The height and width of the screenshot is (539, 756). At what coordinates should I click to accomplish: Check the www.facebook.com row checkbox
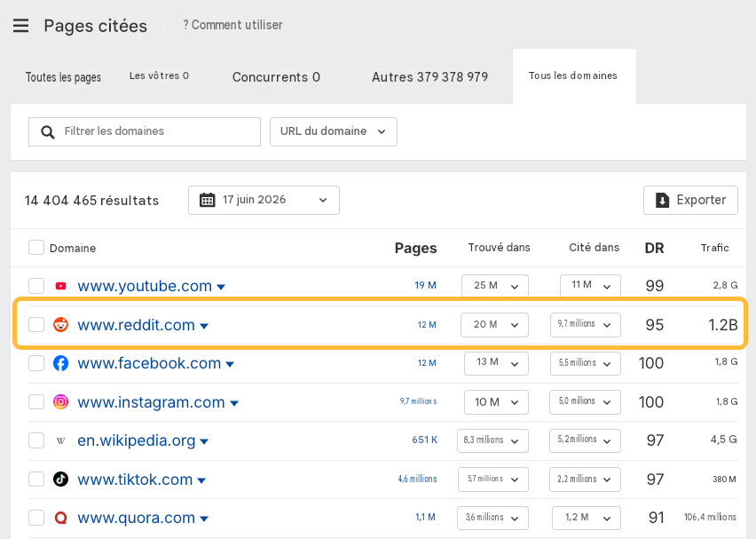[36, 363]
